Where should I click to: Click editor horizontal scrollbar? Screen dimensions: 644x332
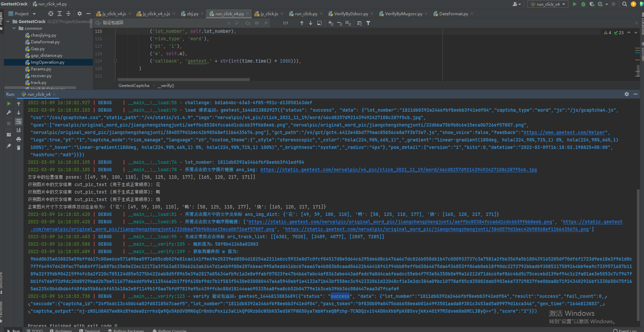pyautogui.click(x=183, y=80)
